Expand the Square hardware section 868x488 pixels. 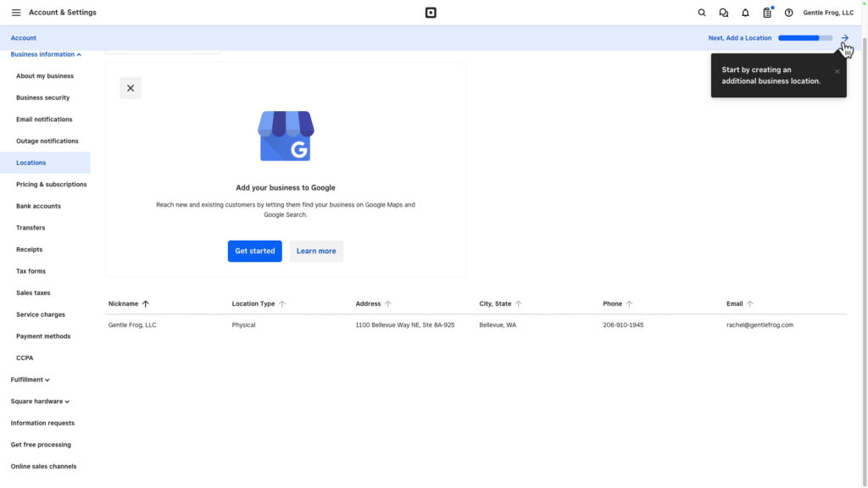[40, 402]
